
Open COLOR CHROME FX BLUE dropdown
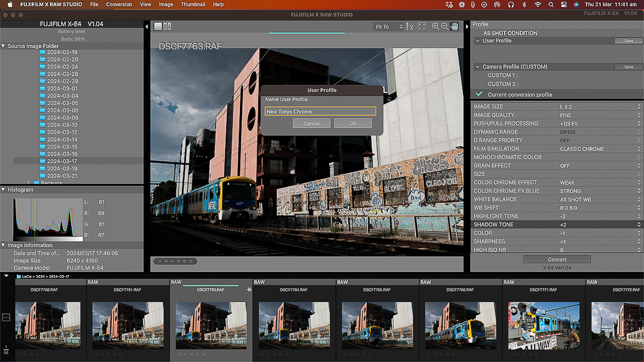click(x=600, y=191)
